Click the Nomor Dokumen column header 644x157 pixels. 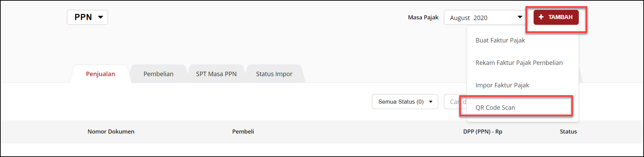coord(111,132)
